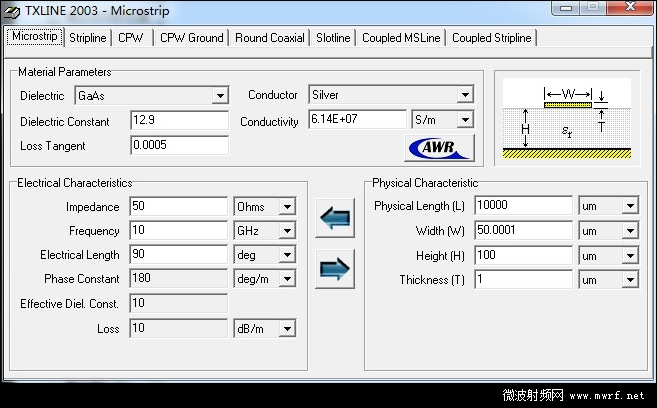Screen dimensions: 657x408
Task: Click the Width field showing 50.0001
Action: pos(523,230)
